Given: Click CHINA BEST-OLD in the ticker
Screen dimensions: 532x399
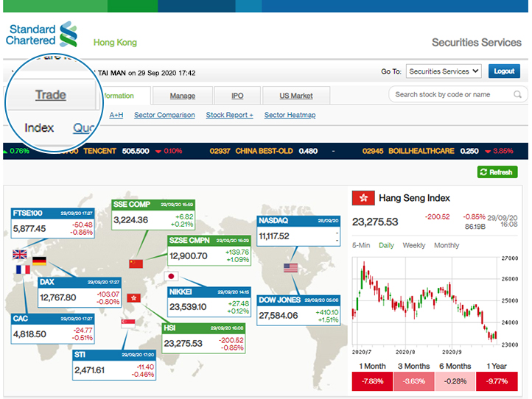Looking at the screenshot, I should pyautogui.click(x=264, y=151).
